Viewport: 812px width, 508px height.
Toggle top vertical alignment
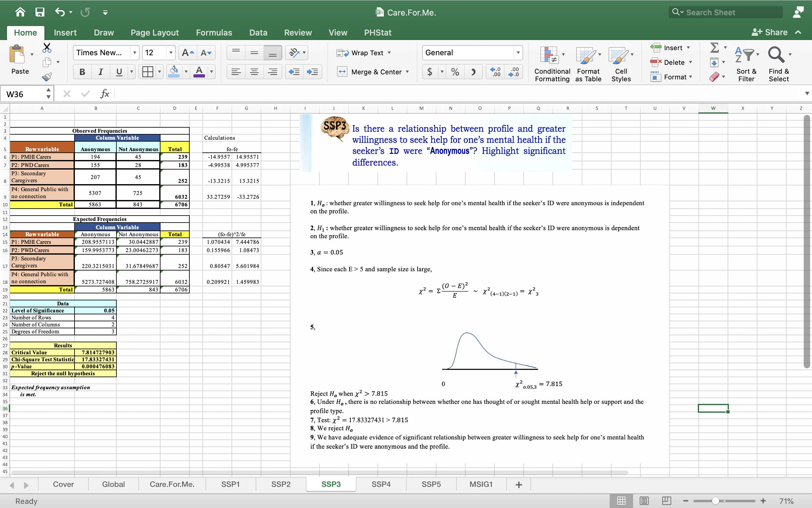point(236,53)
